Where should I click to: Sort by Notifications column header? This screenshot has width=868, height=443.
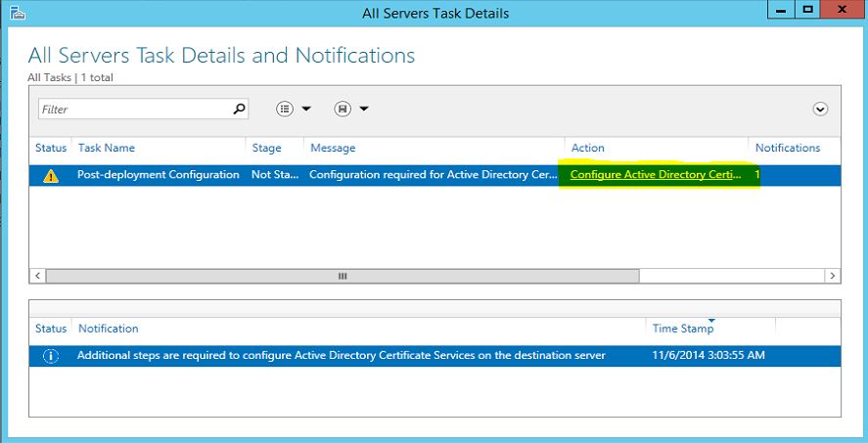pos(788,148)
